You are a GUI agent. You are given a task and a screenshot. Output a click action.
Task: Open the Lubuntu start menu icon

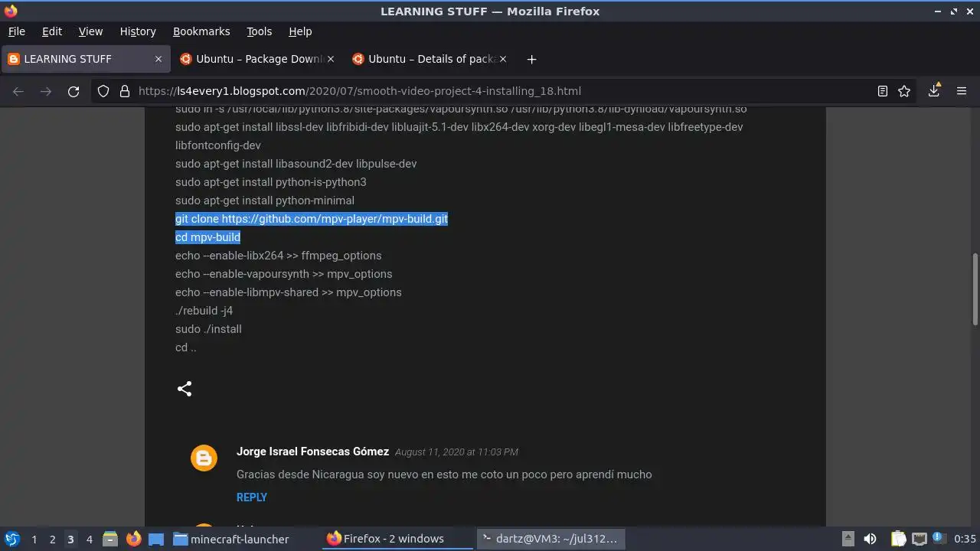click(x=12, y=539)
